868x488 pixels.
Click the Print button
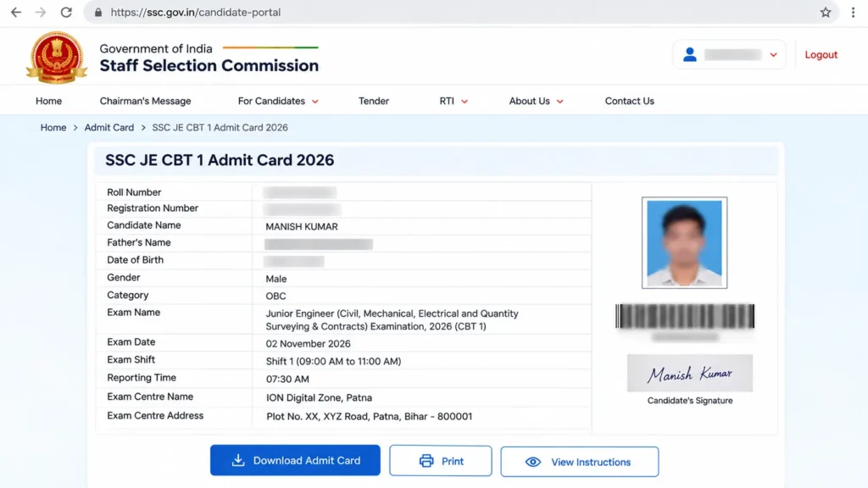pyautogui.click(x=441, y=461)
